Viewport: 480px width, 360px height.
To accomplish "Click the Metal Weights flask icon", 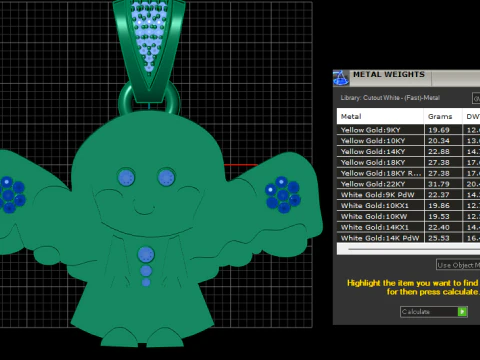I will point(341,78).
